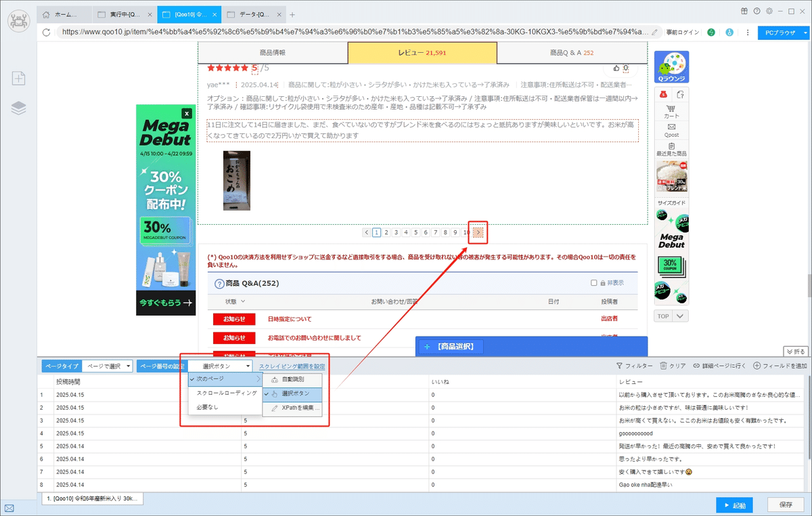Go to review page 5

[415, 232]
